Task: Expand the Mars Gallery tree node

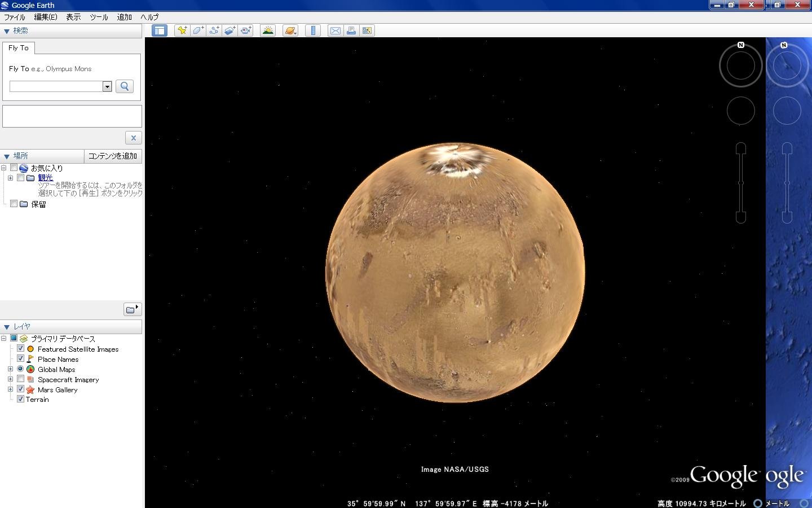Action: coord(10,389)
